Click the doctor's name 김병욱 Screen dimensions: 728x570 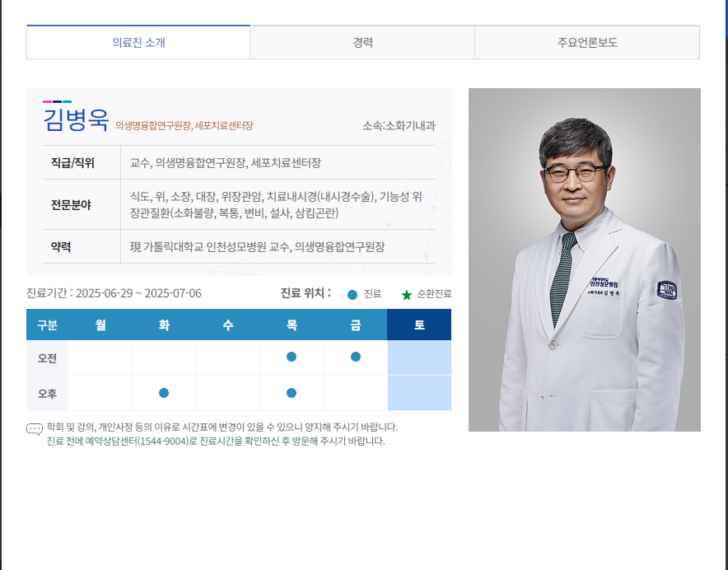tap(76, 120)
